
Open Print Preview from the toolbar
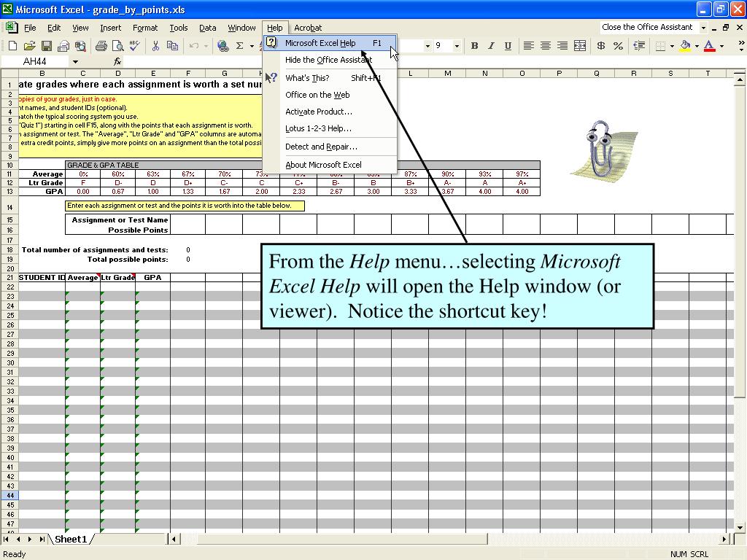[x=117, y=46]
